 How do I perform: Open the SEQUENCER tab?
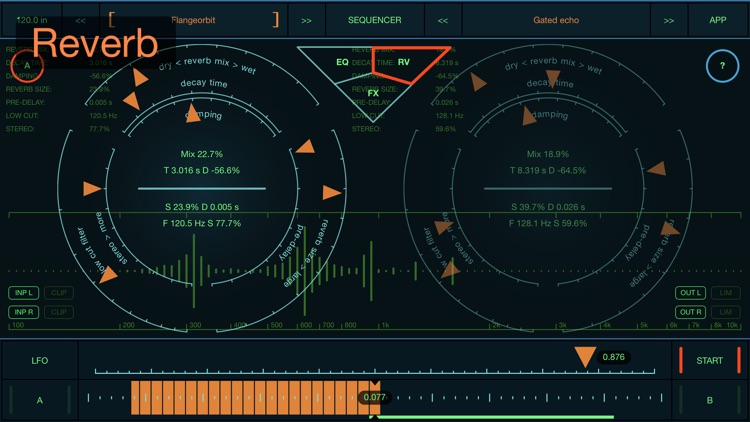pos(375,20)
